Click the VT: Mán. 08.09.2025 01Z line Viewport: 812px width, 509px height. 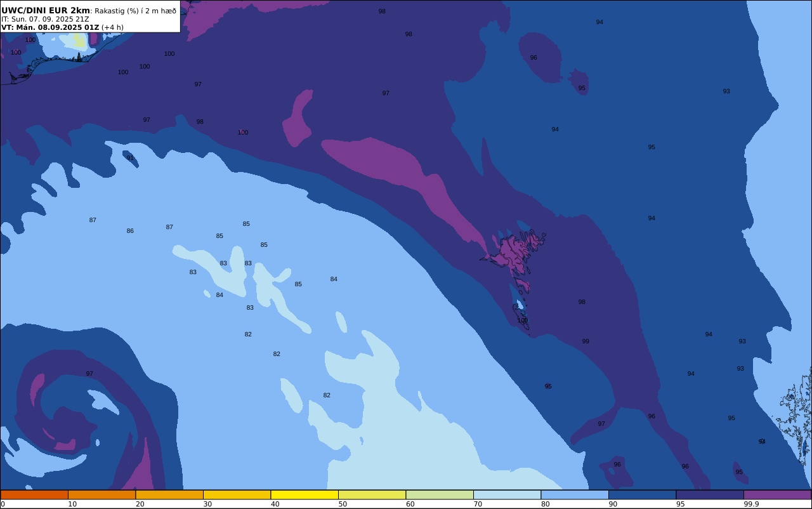pyautogui.click(x=50, y=27)
